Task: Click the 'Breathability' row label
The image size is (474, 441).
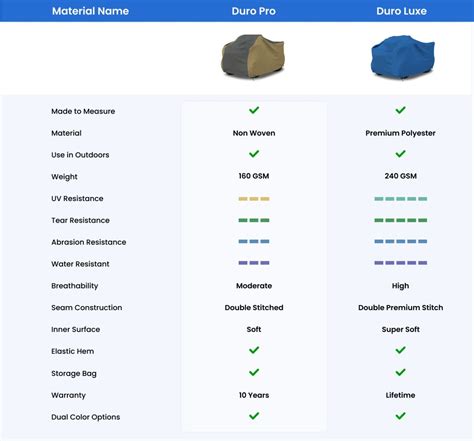Action: click(75, 286)
